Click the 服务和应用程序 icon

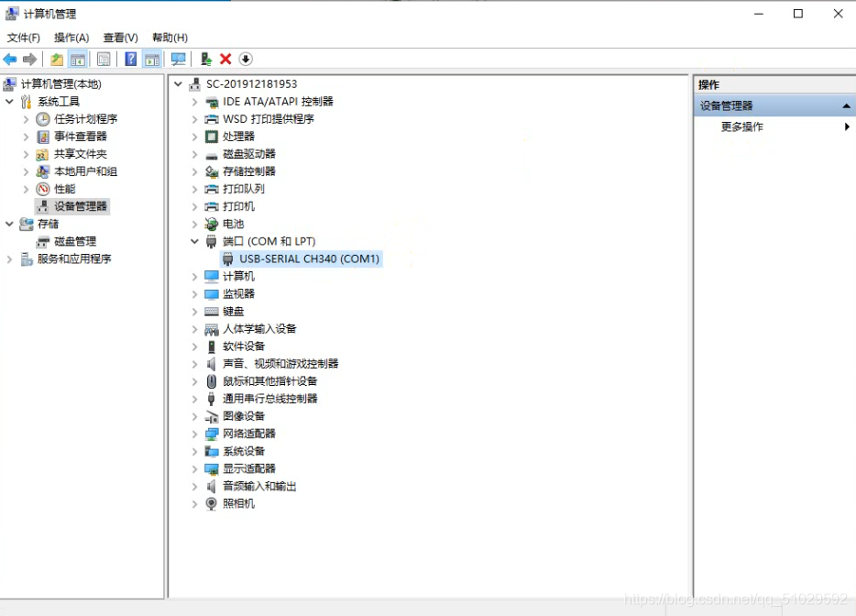[x=27, y=258]
